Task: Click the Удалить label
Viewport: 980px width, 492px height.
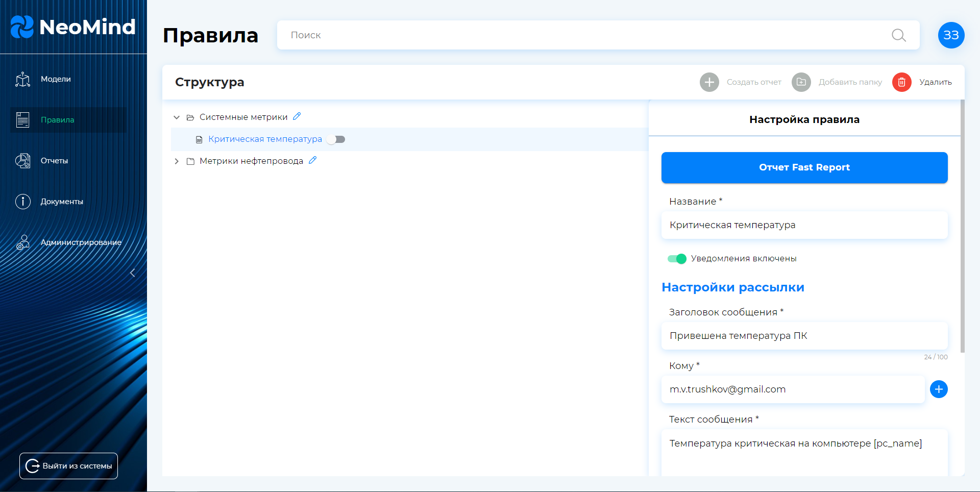Action: coord(936,82)
